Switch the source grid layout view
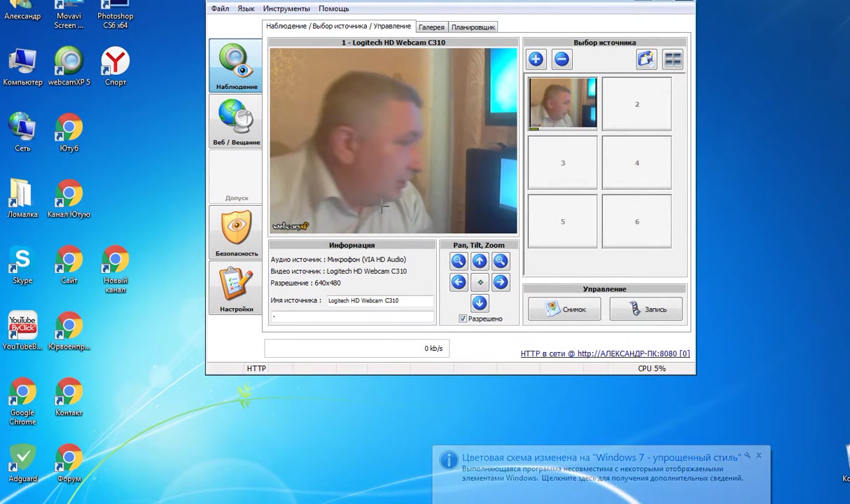This screenshot has height=504, width=850. click(673, 59)
